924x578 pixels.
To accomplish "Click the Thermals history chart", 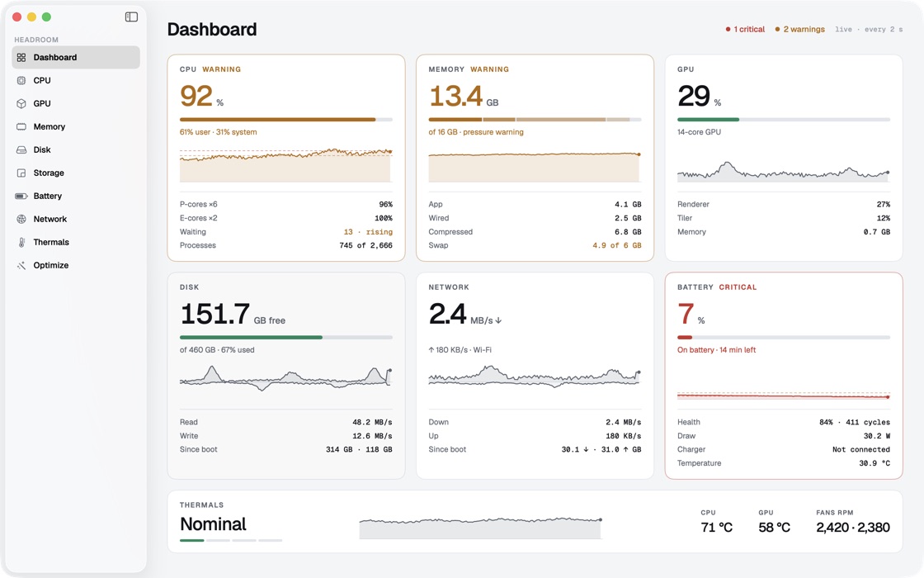I will coord(480,528).
